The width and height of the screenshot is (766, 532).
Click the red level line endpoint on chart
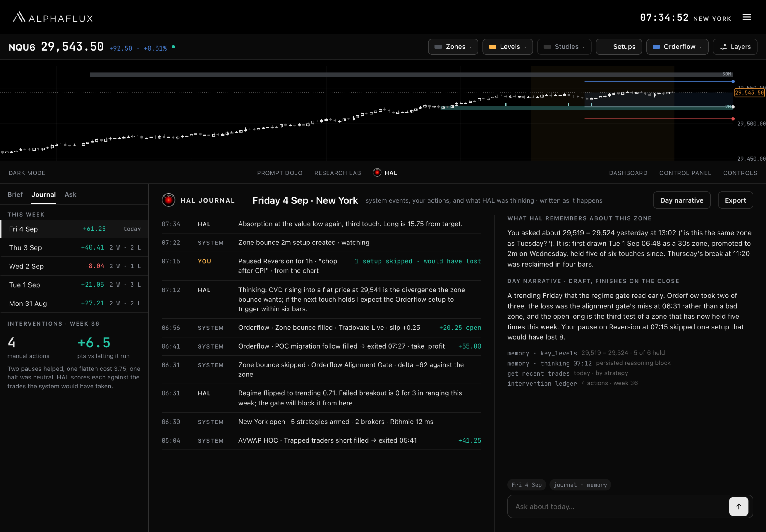(733, 119)
